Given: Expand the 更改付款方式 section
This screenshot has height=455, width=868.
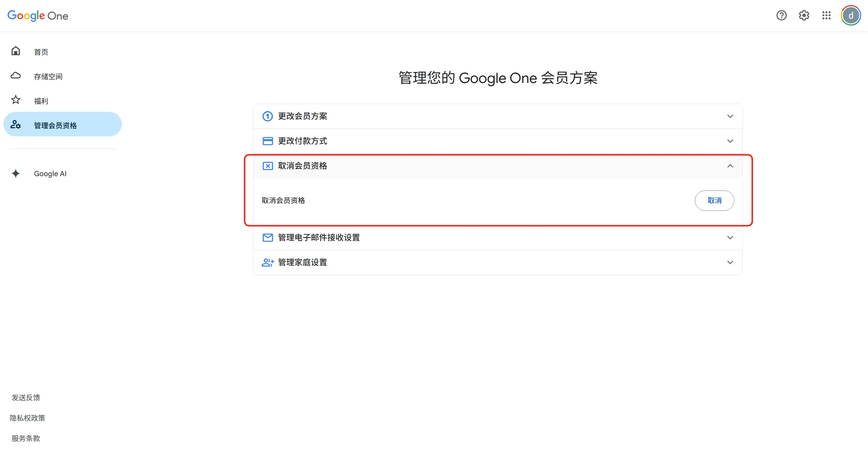Looking at the screenshot, I should 730,141.
